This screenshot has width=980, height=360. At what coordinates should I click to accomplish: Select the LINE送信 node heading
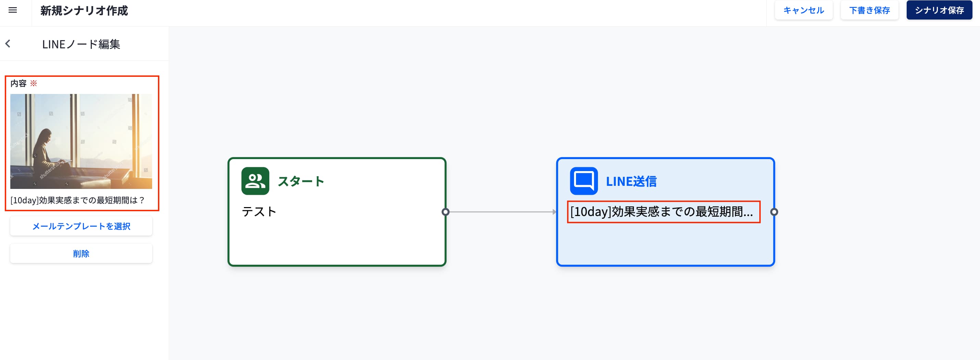[x=631, y=181]
